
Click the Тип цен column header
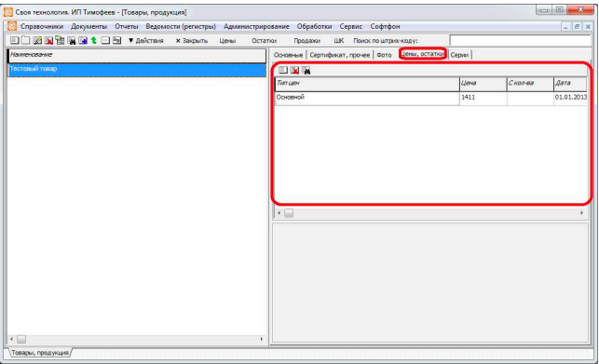coord(367,84)
